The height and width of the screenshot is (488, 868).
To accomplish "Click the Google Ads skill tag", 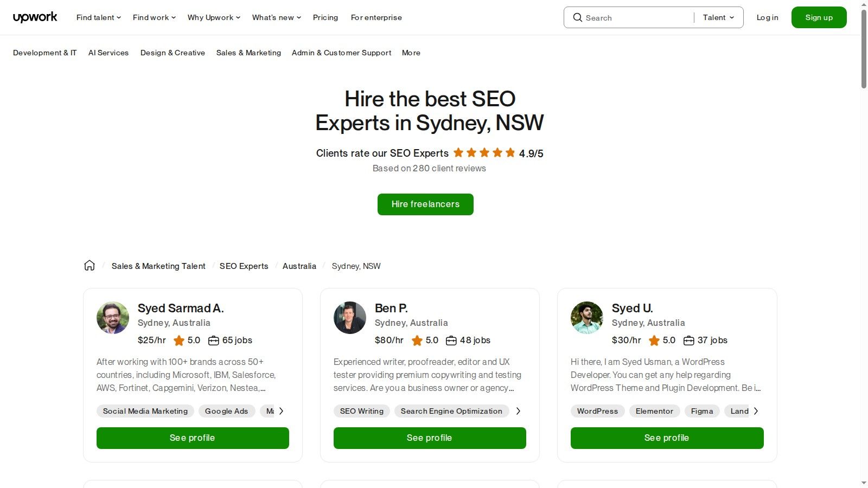I will [226, 411].
